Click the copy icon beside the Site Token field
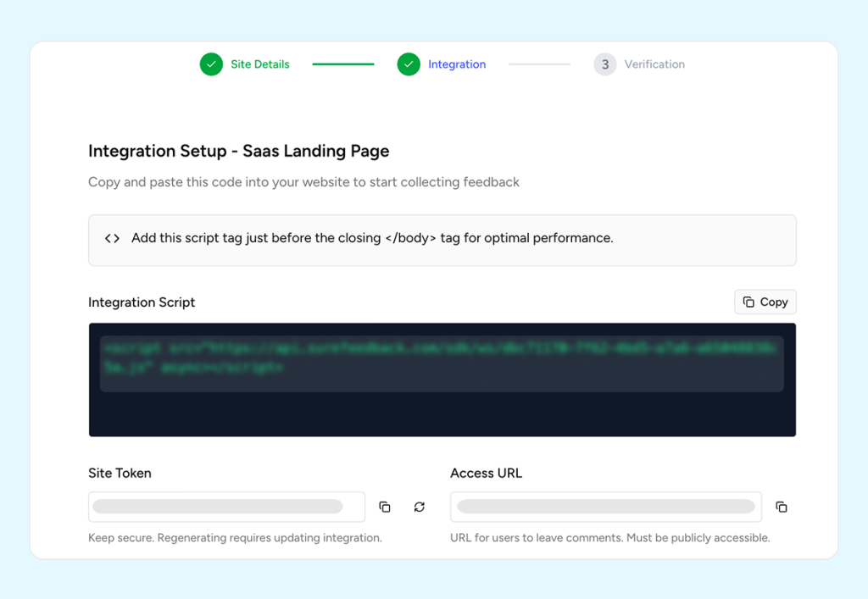Image resolution: width=868 pixels, height=599 pixels. (x=385, y=507)
